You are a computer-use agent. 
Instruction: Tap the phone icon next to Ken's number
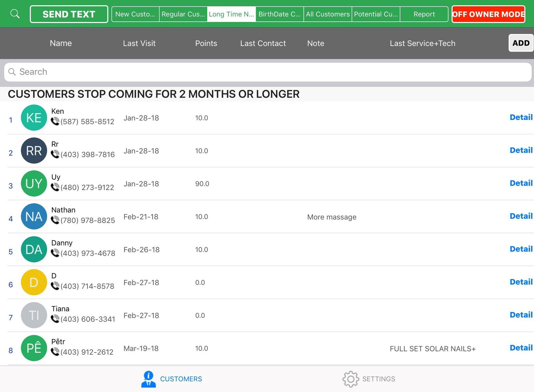[x=55, y=121]
